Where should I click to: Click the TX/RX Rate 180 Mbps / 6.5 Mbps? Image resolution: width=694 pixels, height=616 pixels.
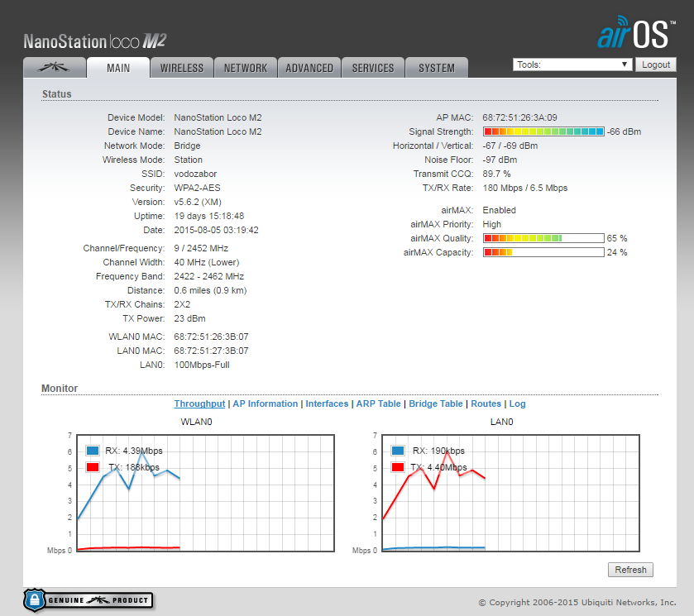525,188
